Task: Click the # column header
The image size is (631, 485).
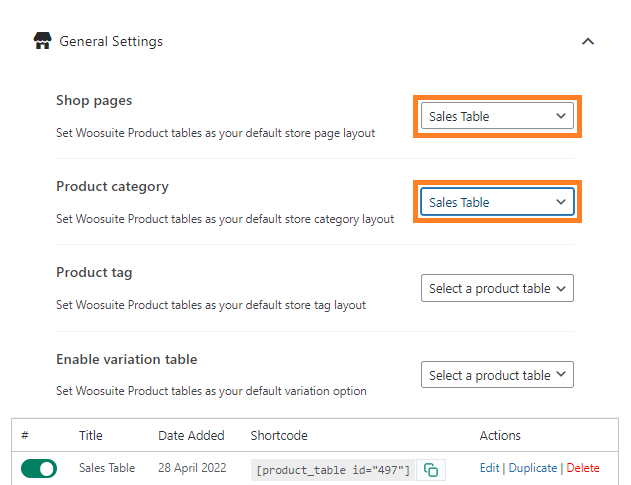Action: click(25, 435)
